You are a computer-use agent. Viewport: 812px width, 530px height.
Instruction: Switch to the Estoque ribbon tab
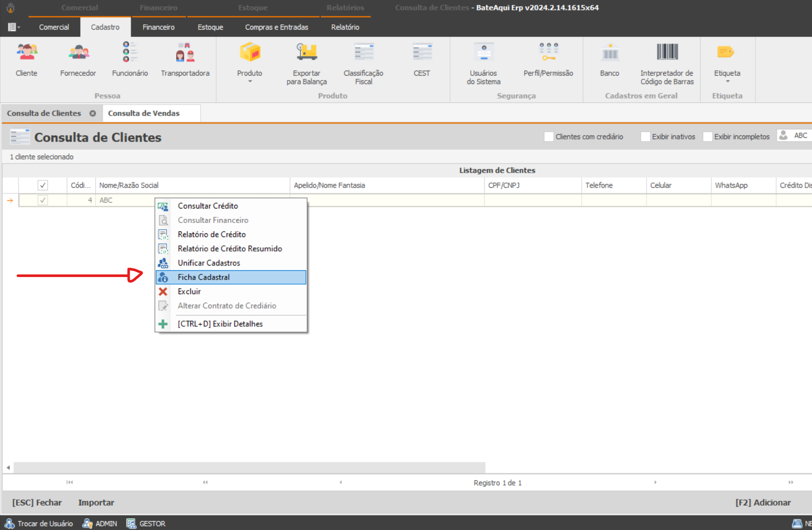[x=211, y=27]
